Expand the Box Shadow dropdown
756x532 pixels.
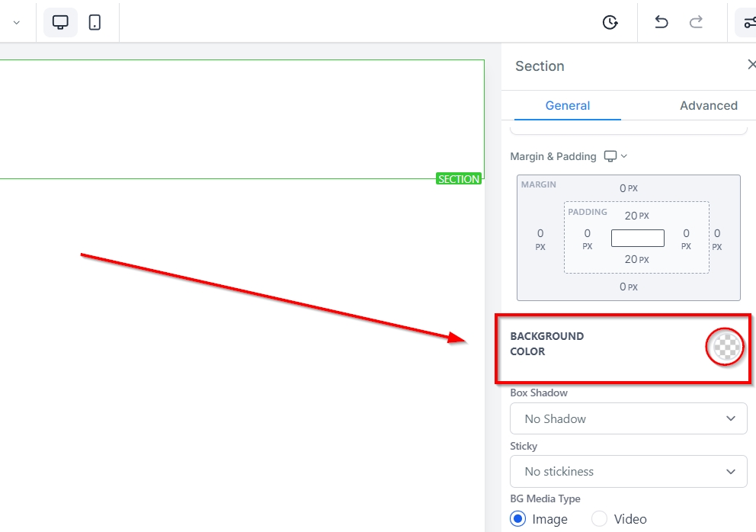point(628,418)
